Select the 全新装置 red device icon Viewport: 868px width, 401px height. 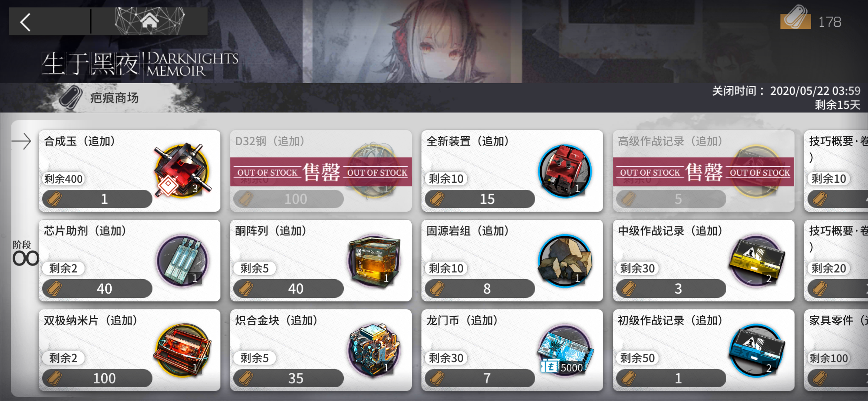[565, 171]
